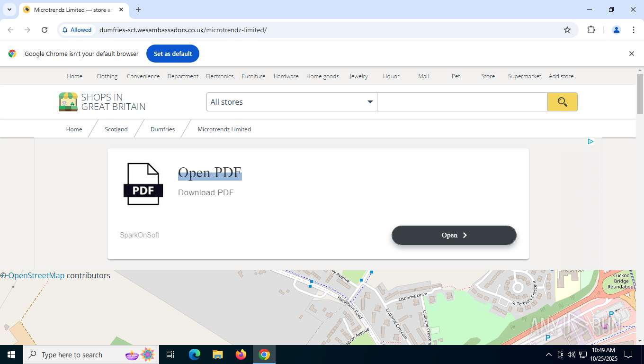
Task: Click the SparkOnSoft advertiser label
Action: point(139,235)
